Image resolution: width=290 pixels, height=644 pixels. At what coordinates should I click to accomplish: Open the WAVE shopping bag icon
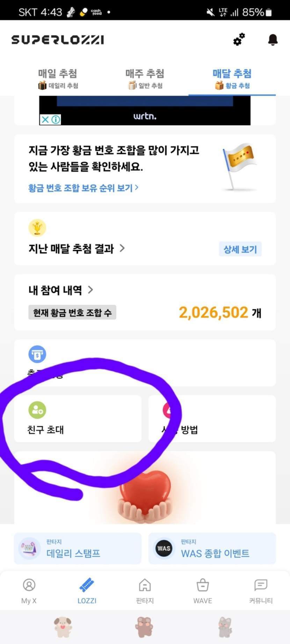pos(203,585)
